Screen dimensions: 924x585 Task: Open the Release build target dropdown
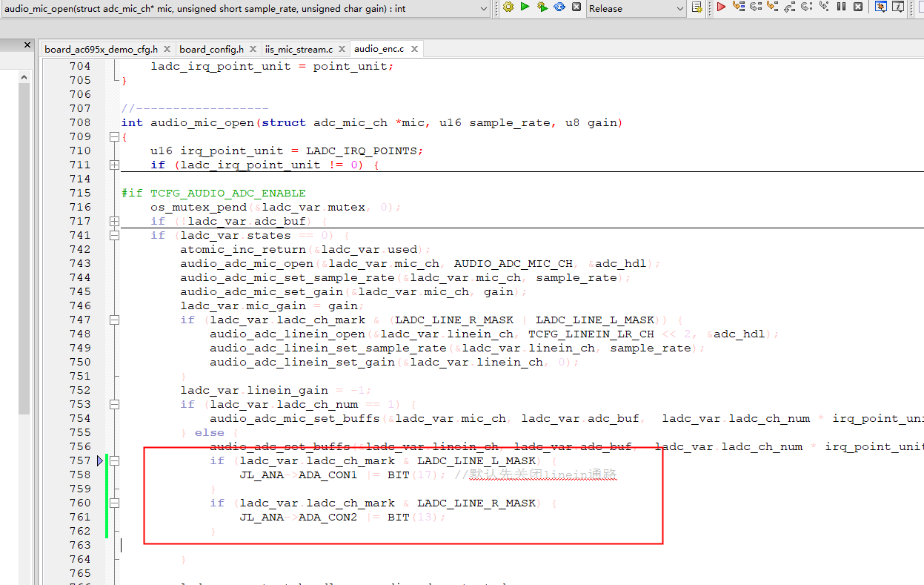click(x=636, y=8)
